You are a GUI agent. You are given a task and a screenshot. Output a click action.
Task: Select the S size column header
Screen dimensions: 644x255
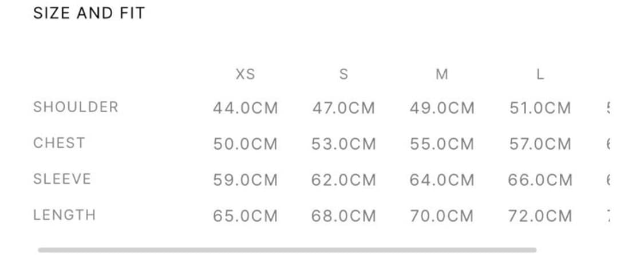(x=343, y=74)
